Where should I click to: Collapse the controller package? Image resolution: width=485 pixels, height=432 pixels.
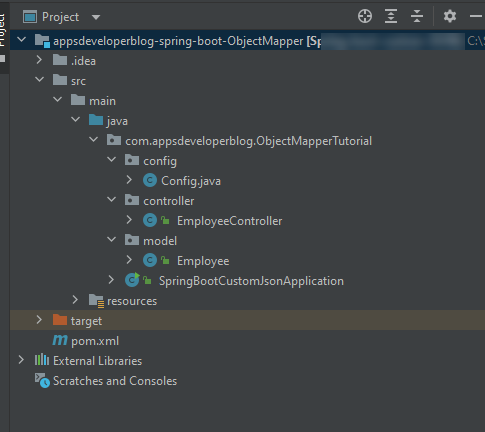(x=112, y=200)
